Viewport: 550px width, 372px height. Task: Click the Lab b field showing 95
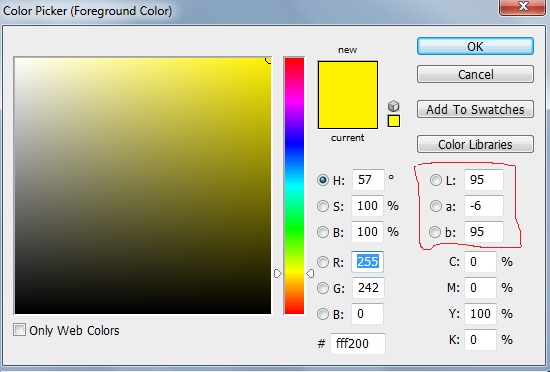click(484, 232)
